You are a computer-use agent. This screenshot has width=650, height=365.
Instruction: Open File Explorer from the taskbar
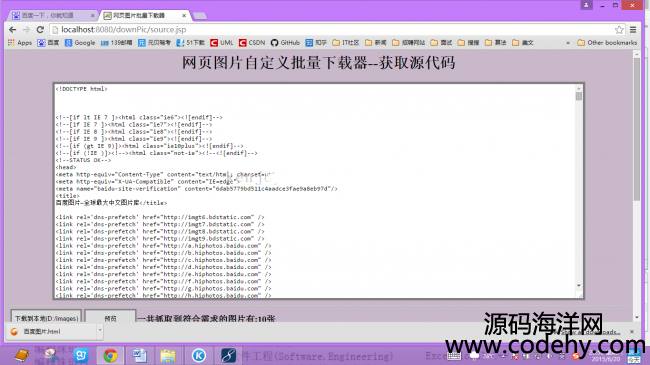[x=168, y=355]
